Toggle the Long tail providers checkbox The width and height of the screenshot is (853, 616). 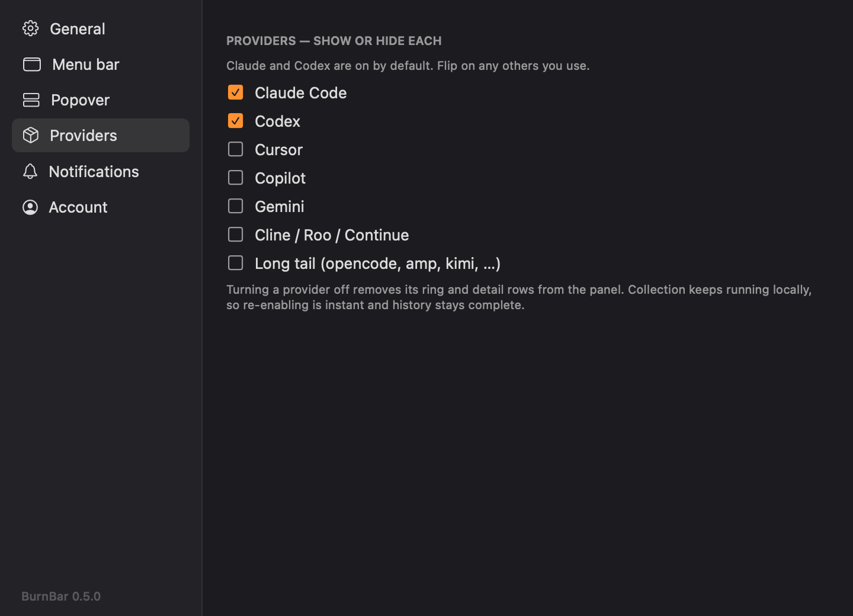236,263
